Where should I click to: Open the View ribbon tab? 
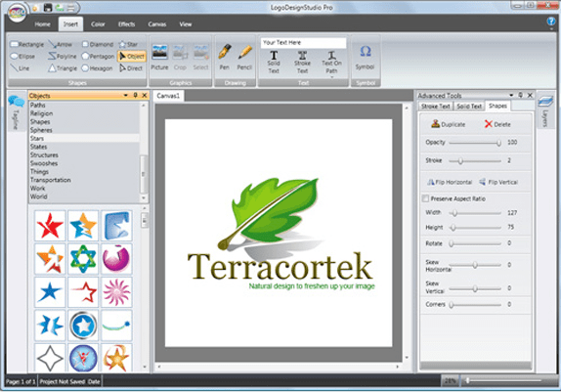coord(186,24)
